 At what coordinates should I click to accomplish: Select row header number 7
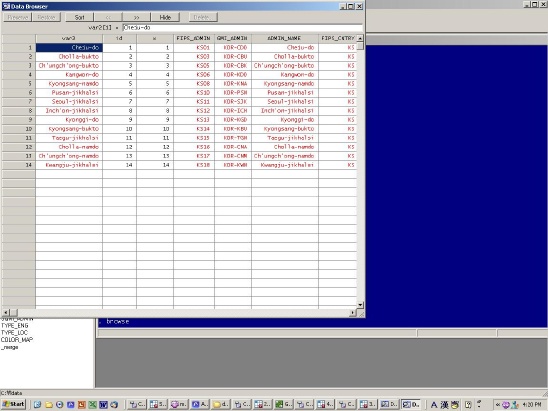pyautogui.click(x=18, y=101)
